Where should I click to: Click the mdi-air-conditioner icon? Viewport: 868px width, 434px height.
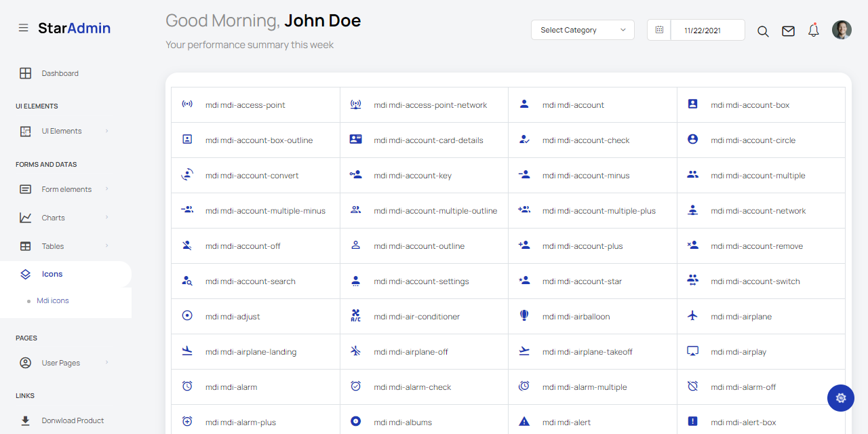coord(355,316)
